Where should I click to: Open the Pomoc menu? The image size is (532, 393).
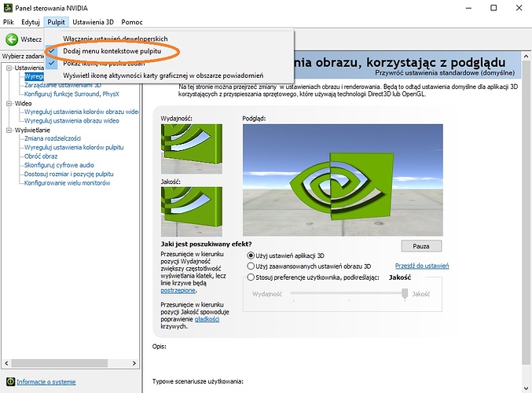point(132,22)
